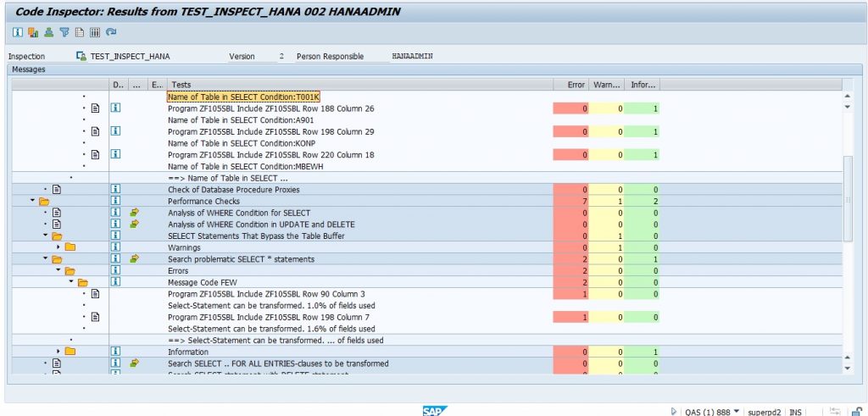
Task: Click document icon for Row 90 Column 3
Action: (95, 294)
